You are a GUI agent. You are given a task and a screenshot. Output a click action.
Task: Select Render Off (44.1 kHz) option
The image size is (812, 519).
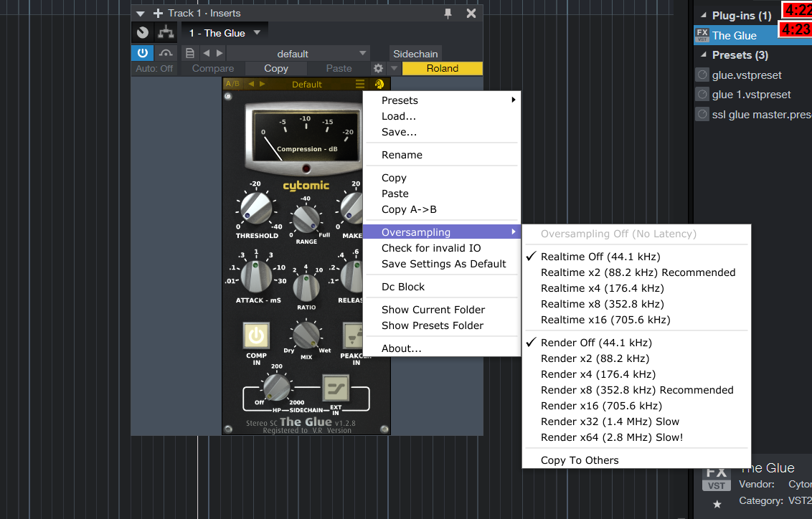[x=636, y=343]
